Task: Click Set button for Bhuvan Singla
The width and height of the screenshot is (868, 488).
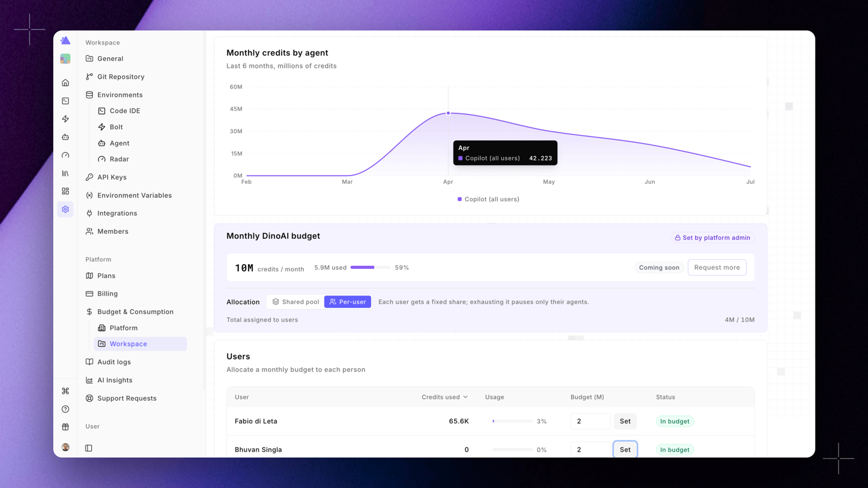Action: point(625,450)
